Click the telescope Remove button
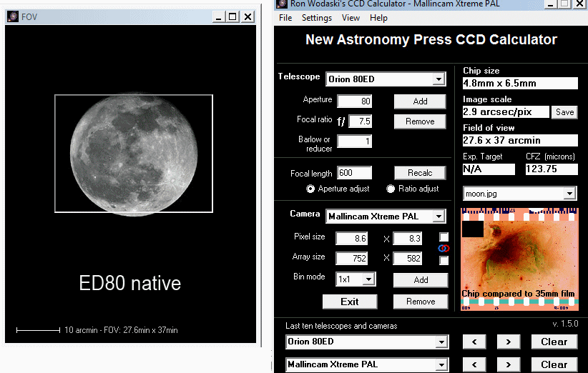This screenshot has width=588, height=373. (420, 121)
